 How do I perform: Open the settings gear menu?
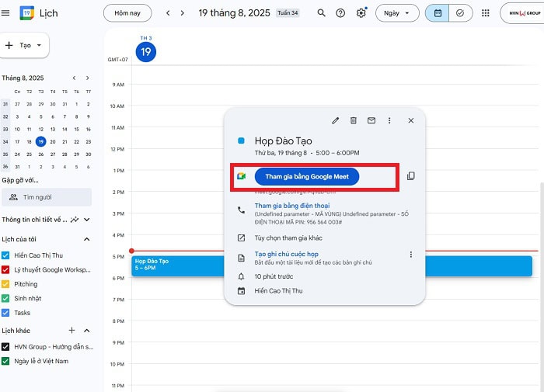(361, 13)
